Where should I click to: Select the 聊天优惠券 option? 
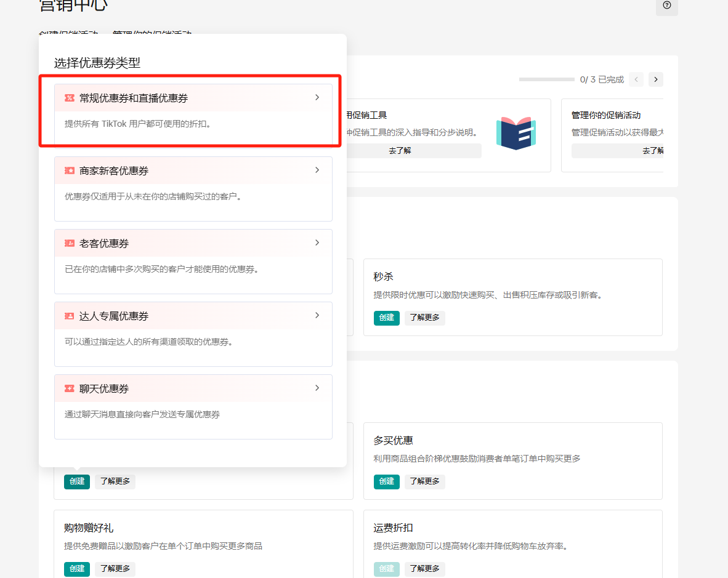pos(193,388)
